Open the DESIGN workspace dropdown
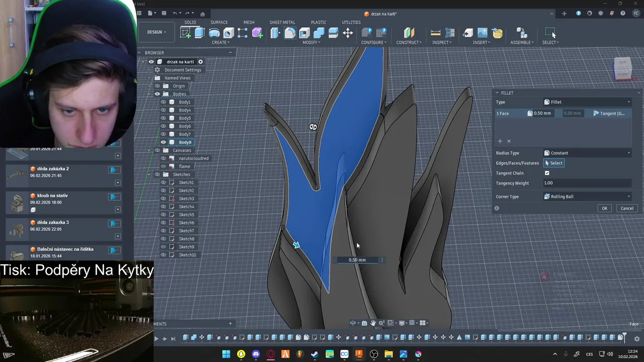The width and height of the screenshot is (644, 362). [156, 32]
